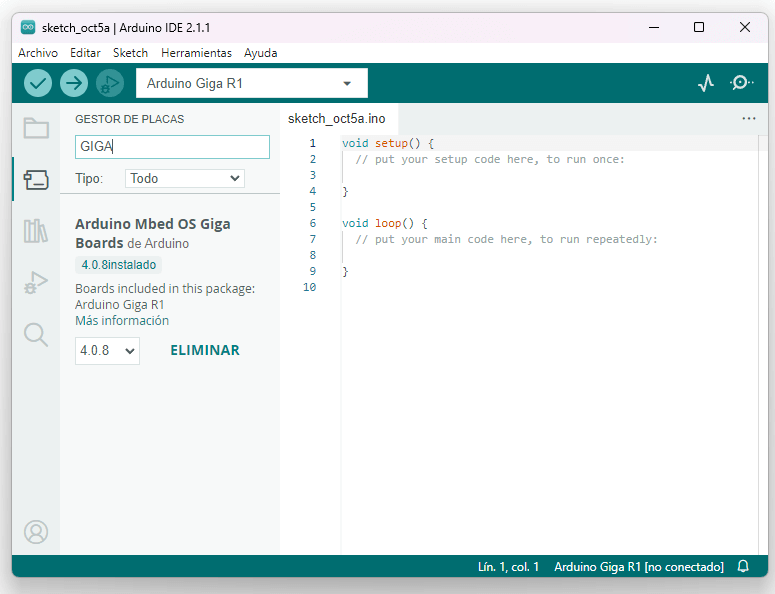775x594 pixels.
Task: Open the Library Manager sidebar
Action: click(x=36, y=231)
